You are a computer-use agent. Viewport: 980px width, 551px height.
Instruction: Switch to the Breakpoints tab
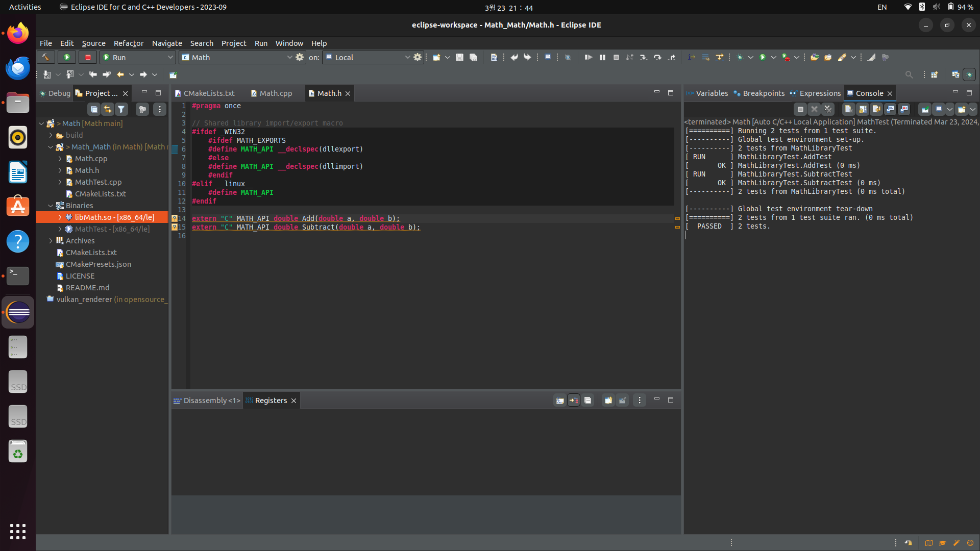(759, 93)
